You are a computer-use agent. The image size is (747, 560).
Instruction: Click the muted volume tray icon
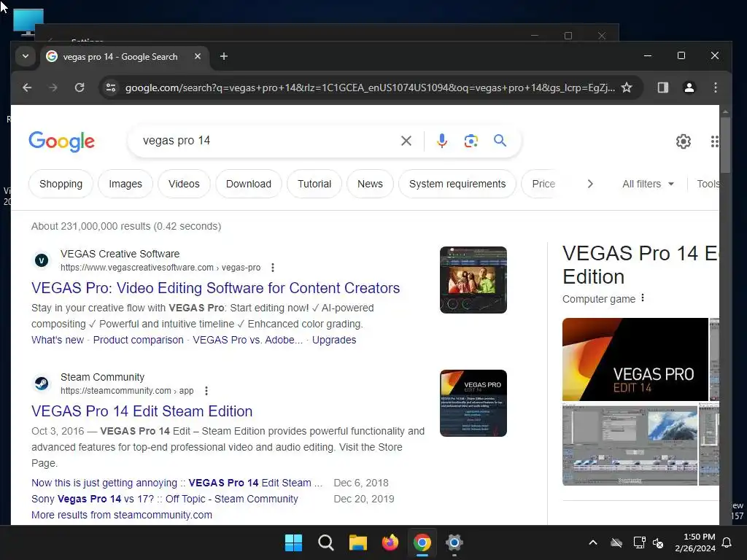[658, 542]
